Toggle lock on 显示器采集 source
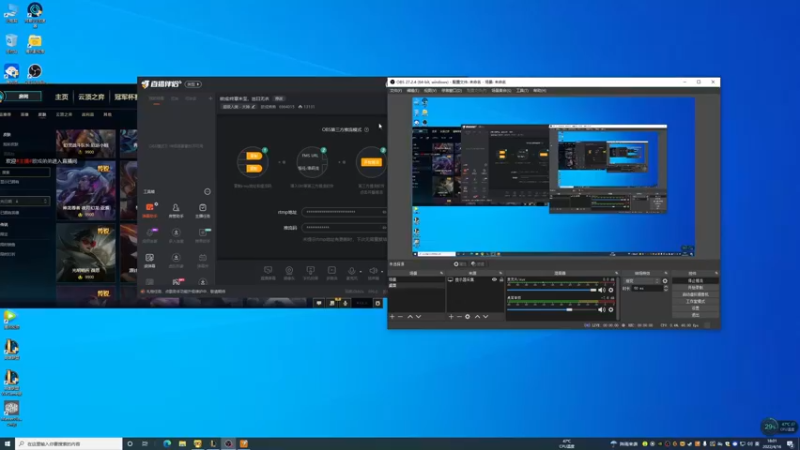 pos(502,280)
